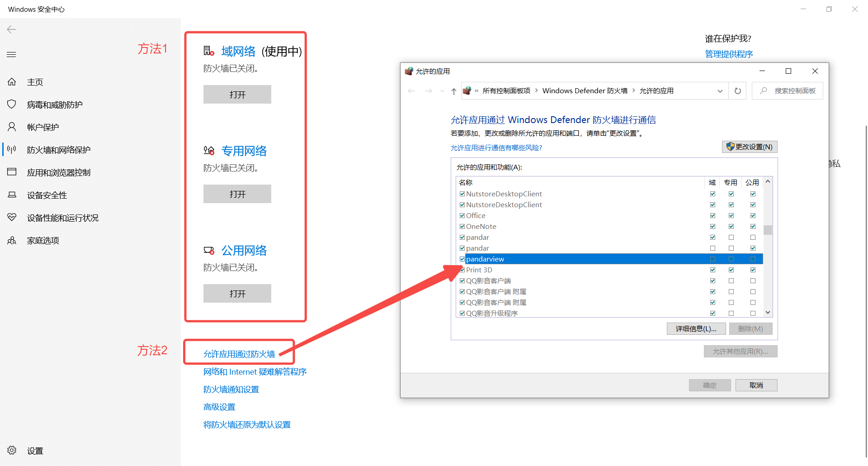Open 管理提供程序 link
Viewport: 868px width, 466px height.
coord(729,54)
